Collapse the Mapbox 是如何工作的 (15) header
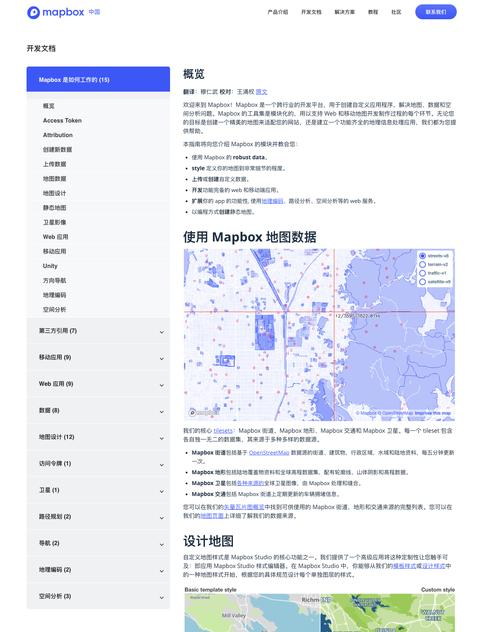This screenshot has height=632, width=480. coord(98,79)
